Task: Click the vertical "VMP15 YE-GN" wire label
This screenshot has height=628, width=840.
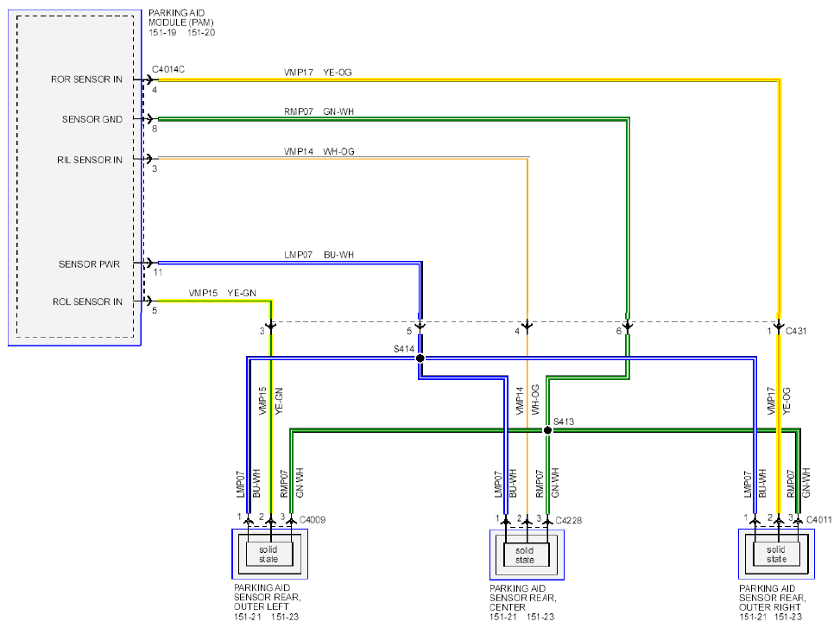Action: coord(270,401)
